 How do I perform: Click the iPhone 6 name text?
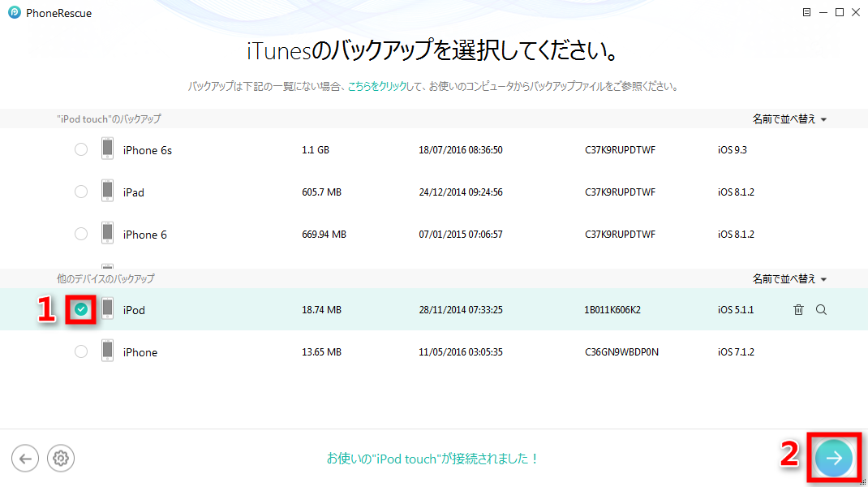144,235
